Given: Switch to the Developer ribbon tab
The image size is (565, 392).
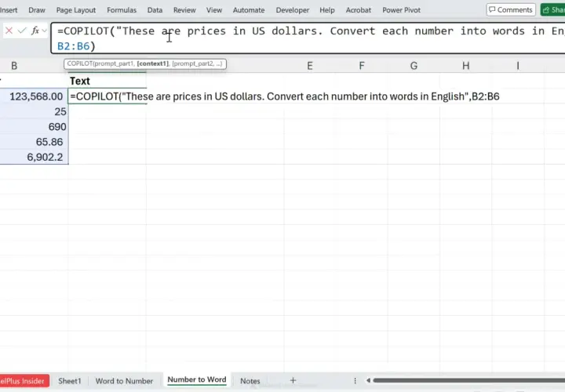Looking at the screenshot, I should pyautogui.click(x=293, y=10).
